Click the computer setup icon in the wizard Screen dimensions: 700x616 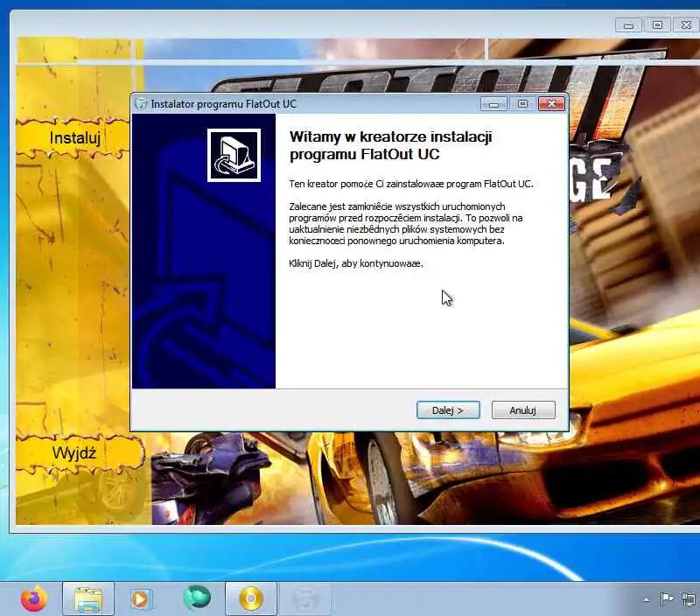pyautogui.click(x=234, y=156)
